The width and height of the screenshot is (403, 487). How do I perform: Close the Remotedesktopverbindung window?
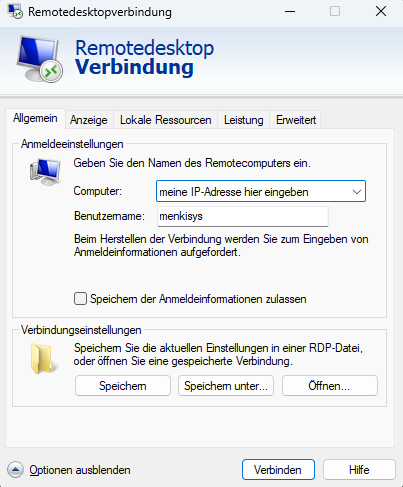pyautogui.click(x=381, y=12)
